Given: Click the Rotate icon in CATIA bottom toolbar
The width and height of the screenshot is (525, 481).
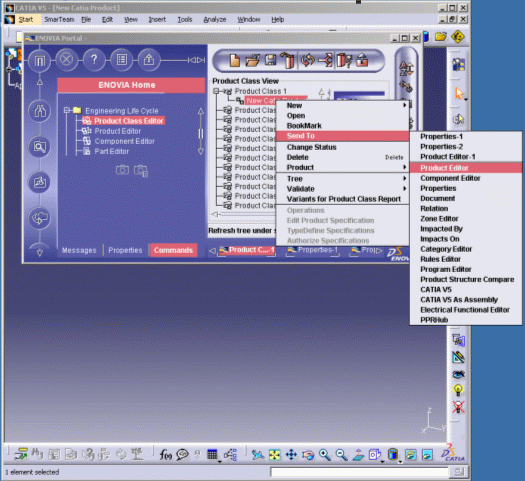Looking at the screenshot, I should (x=308, y=455).
